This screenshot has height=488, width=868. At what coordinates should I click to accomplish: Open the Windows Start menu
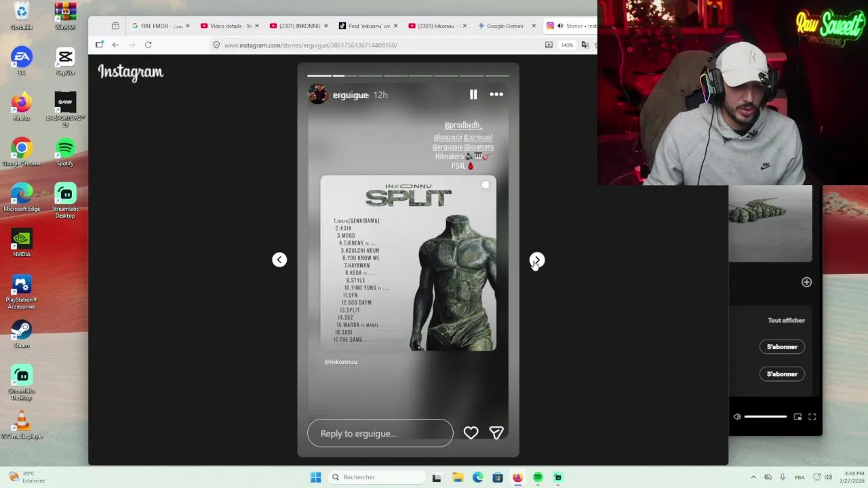coord(315,477)
